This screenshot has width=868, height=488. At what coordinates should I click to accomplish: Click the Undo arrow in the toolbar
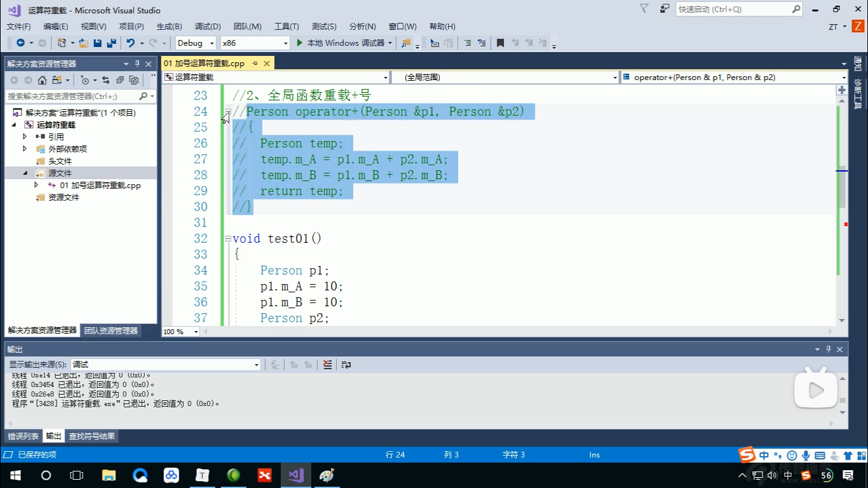(x=130, y=43)
